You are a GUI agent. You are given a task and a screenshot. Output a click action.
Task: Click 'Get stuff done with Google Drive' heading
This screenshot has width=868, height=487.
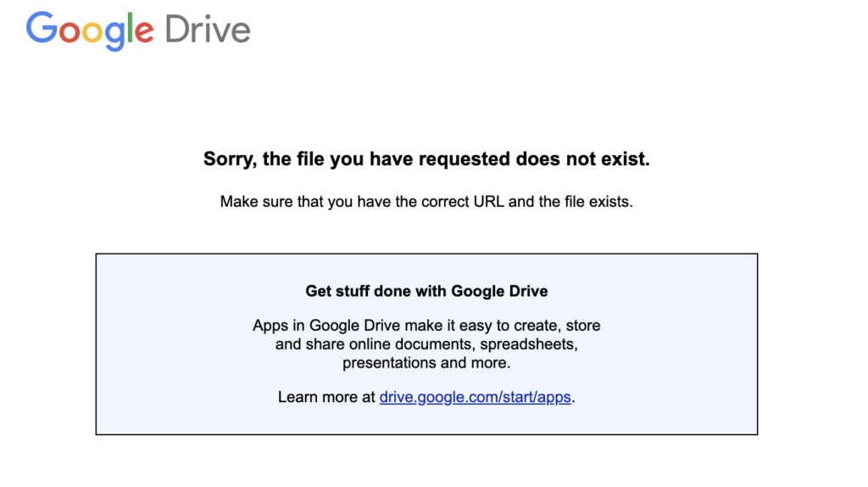point(426,291)
